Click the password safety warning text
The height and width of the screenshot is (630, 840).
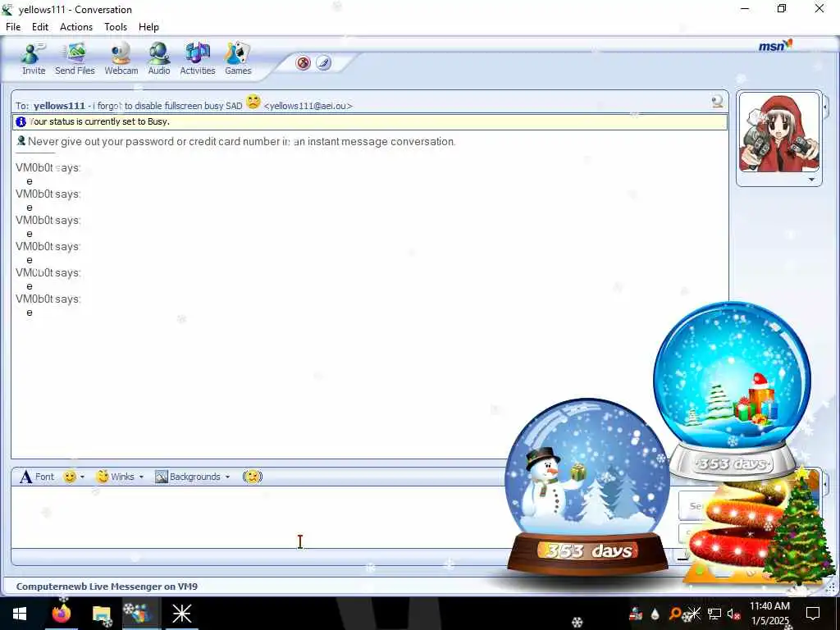(242, 141)
